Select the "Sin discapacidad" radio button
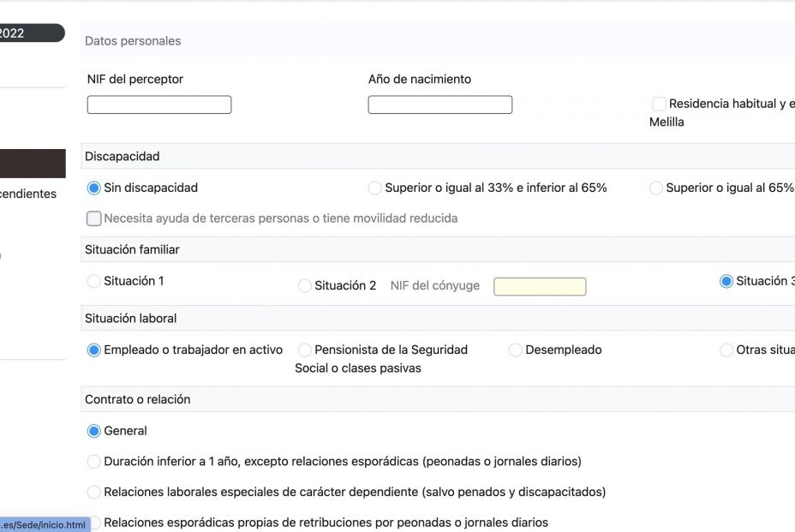This screenshot has height=532, width=795. point(94,188)
